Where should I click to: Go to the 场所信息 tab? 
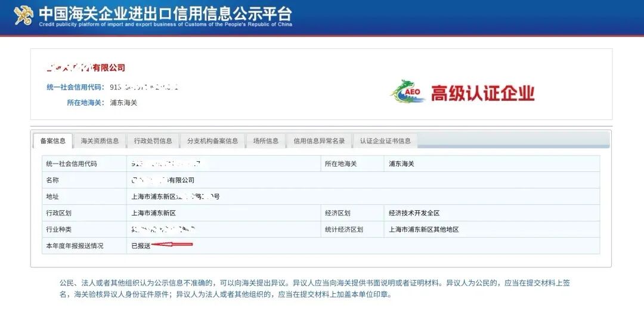click(x=266, y=141)
